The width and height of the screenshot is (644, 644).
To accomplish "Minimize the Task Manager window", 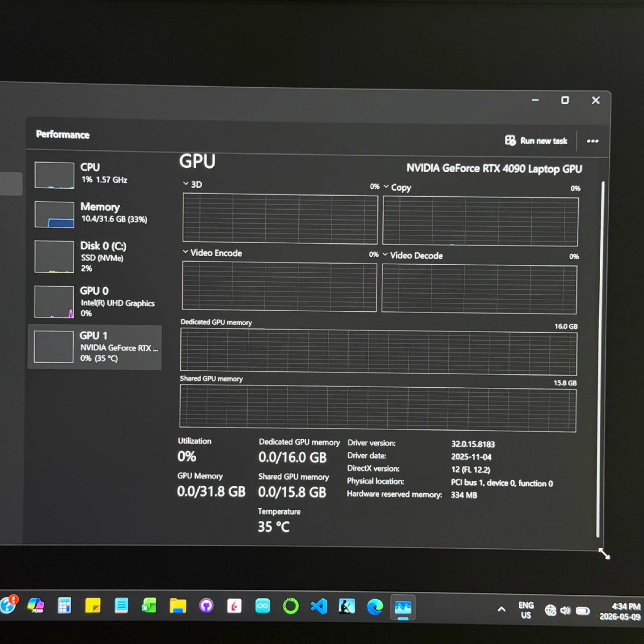I will [535, 100].
